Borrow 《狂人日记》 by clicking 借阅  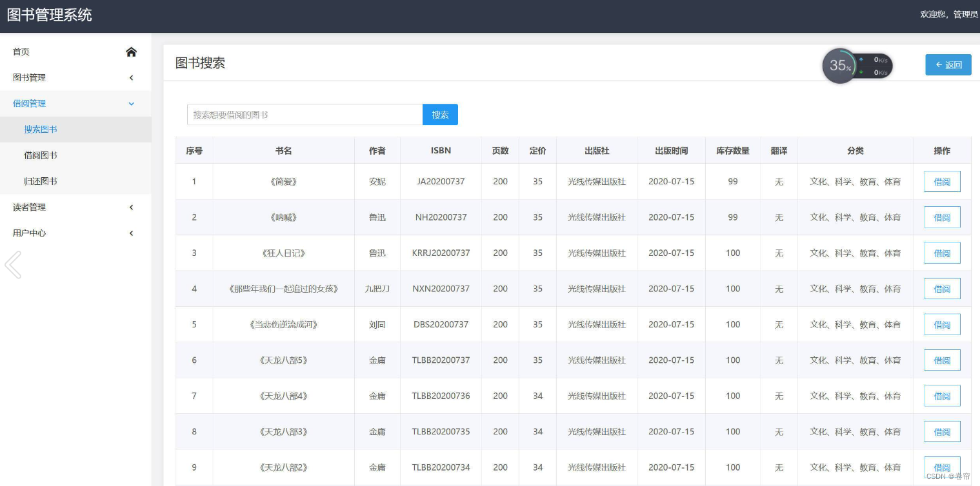pos(941,253)
